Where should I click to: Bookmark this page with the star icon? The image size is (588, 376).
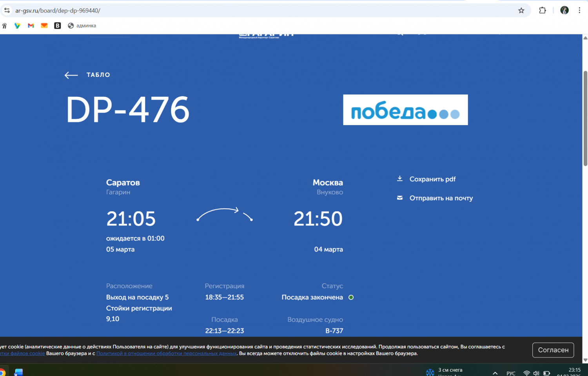(x=521, y=11)
